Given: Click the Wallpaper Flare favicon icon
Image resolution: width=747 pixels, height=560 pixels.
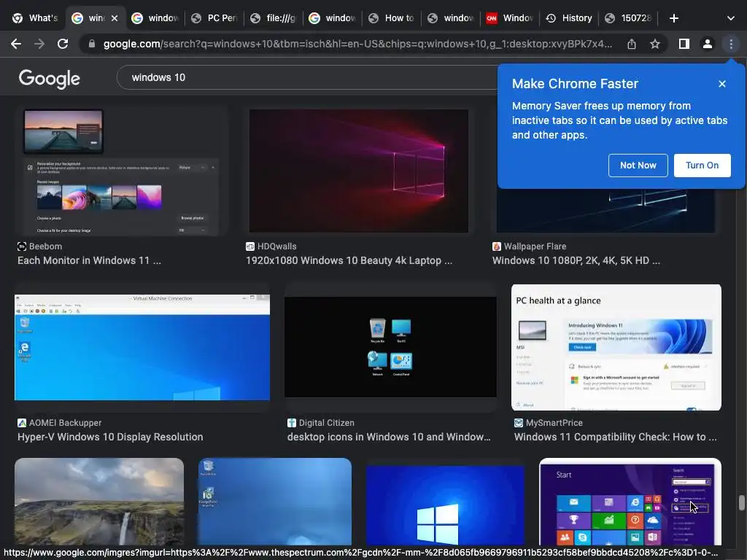Looking at the screenshot, I should click(x=496, y=246).
